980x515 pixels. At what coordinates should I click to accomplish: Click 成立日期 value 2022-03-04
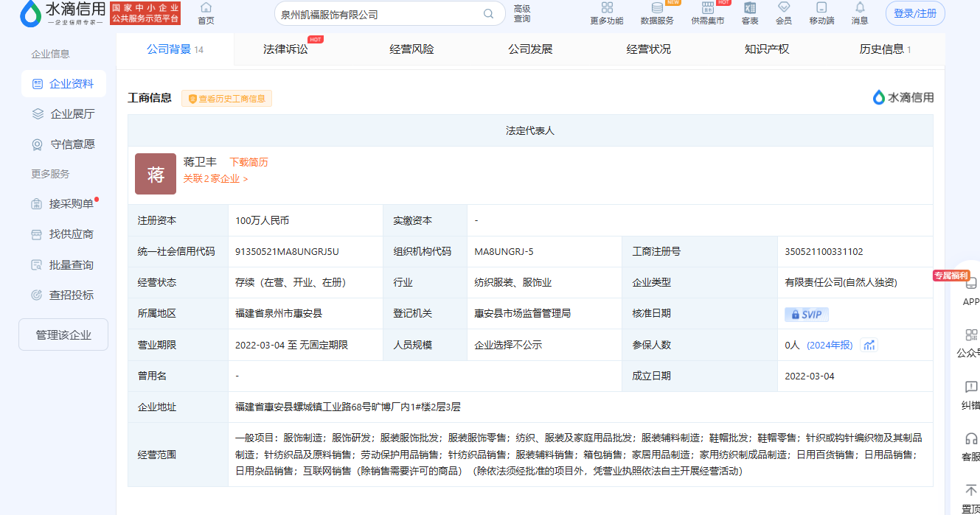pyautogui.click(x=810, y=376)
